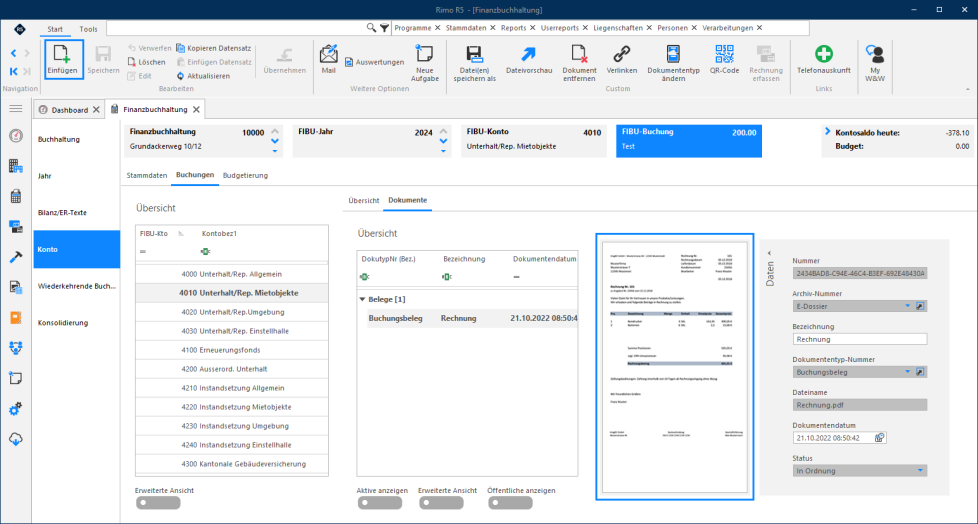The width and height of the screenshot is (978, 524).
Task: Open the Status In Ordnung dropdown
Action: coord(921,471)
